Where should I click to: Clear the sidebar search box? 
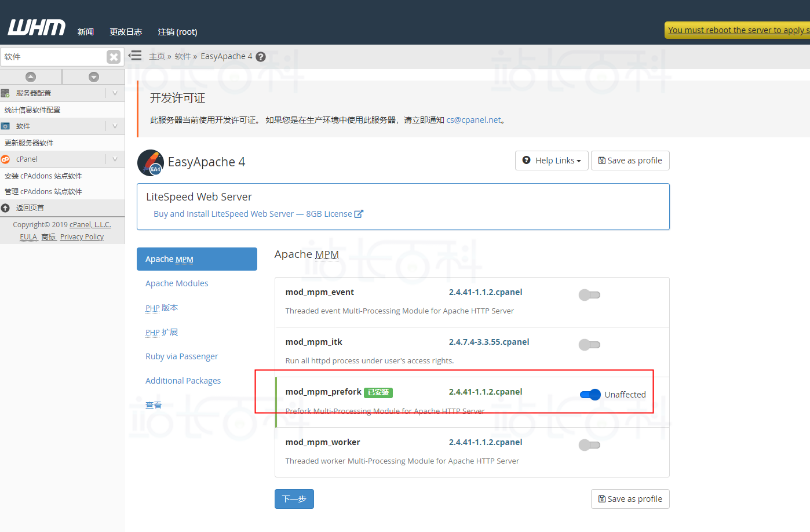pyautogui.click(x=114, y=57)
